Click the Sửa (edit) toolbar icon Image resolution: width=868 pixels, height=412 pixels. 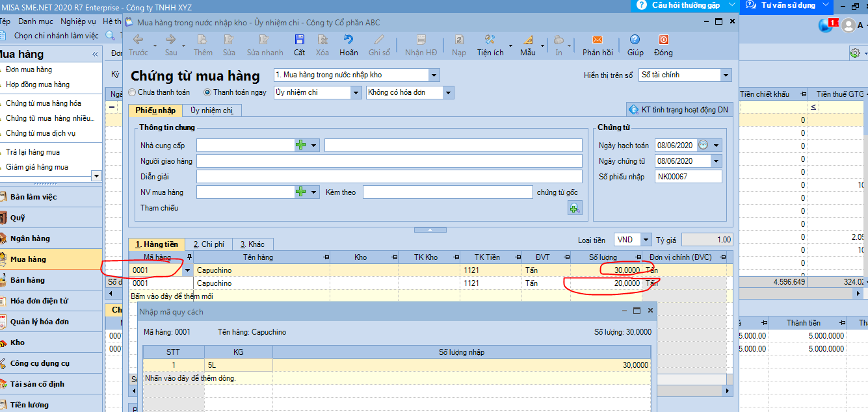point(229,40)
